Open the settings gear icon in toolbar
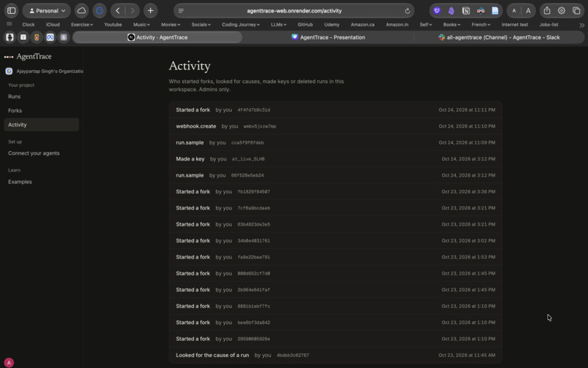Image resolution: width=588 pixels, height=368 pixels. 562,10
